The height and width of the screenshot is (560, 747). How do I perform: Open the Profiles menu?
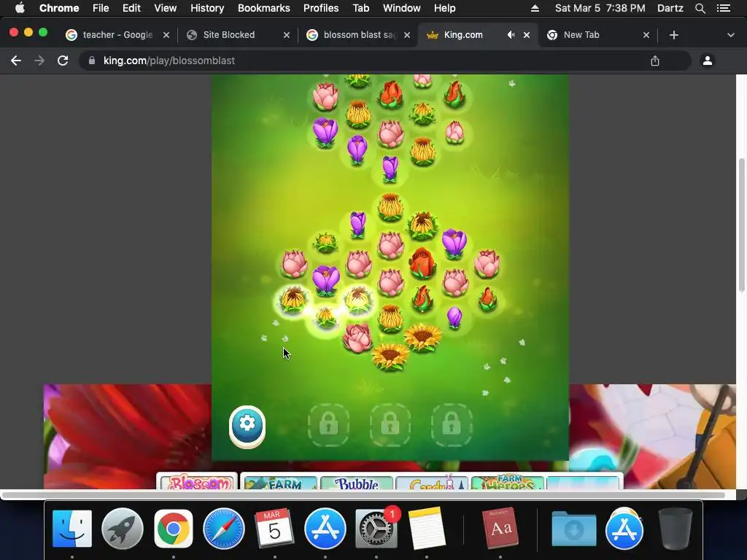pyautogui.click(x=321, y=8)
